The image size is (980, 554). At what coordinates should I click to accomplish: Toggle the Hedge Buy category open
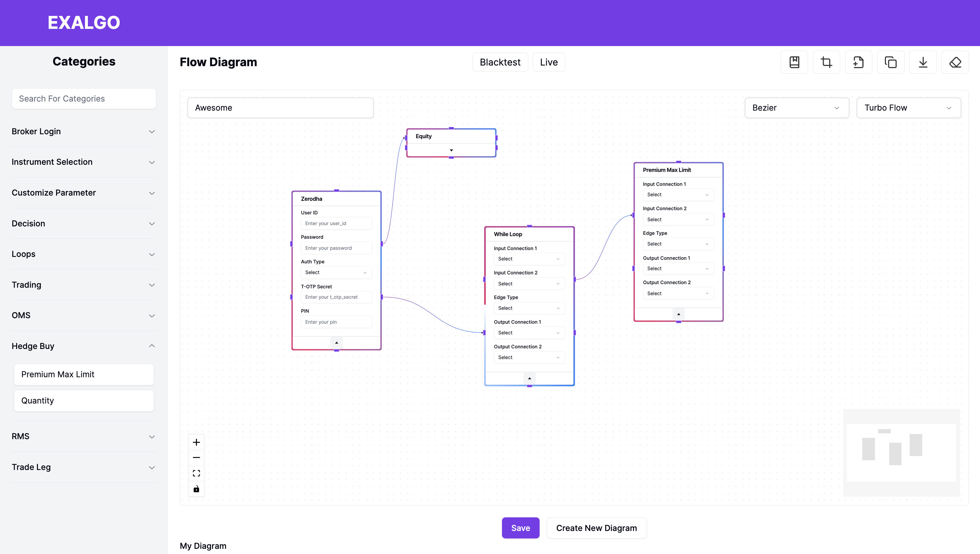coord(83,346)
